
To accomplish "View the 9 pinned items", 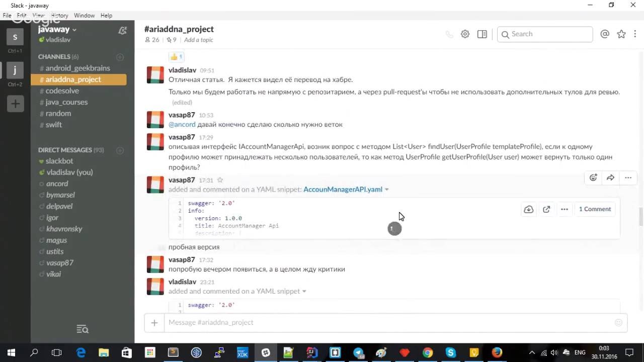I will 172,40.
